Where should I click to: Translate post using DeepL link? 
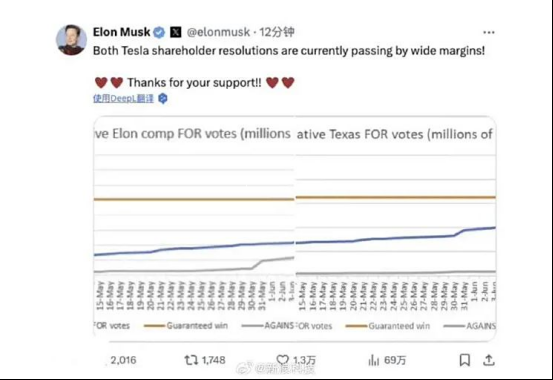point(123,98)
